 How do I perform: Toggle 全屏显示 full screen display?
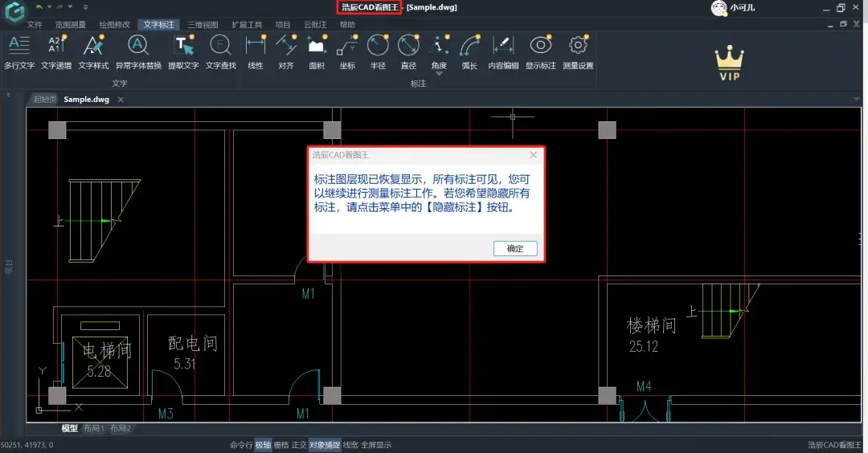pyautogui.click(x=376, y=445)
